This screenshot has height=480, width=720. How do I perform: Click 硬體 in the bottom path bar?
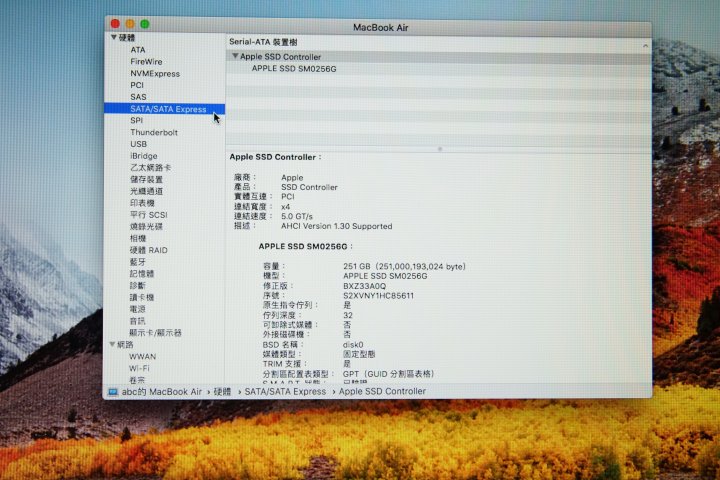tap(222, 392)
